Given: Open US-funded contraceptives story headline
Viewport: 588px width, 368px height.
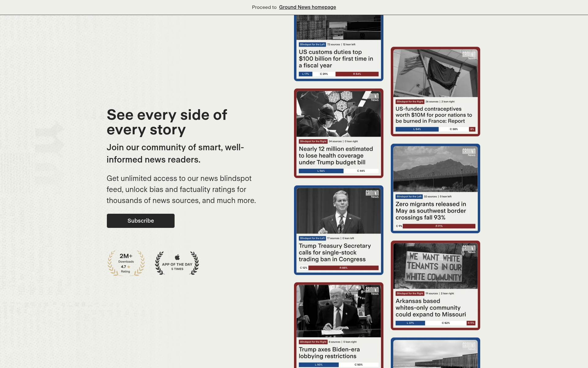Looking at the screenshot, I should coord(434,115).
